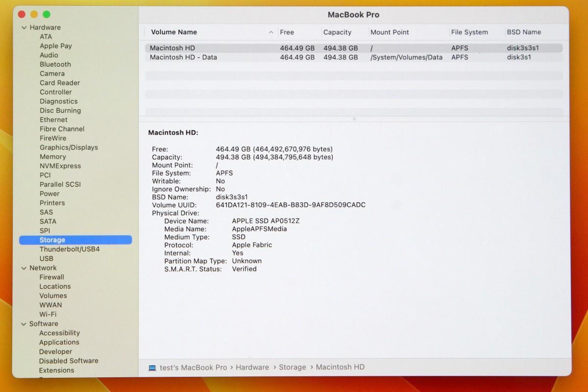The height and width of the screenshot is (392, 588).
Task: Go to Storage in the bottom path bar
Action: click(293, 367)
